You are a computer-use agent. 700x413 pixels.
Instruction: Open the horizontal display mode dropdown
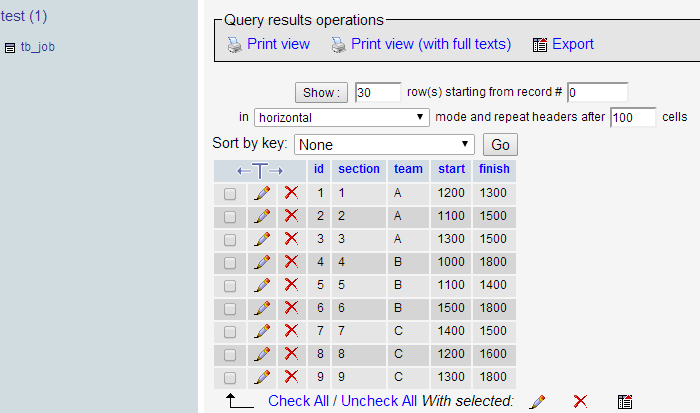point(342,117)
